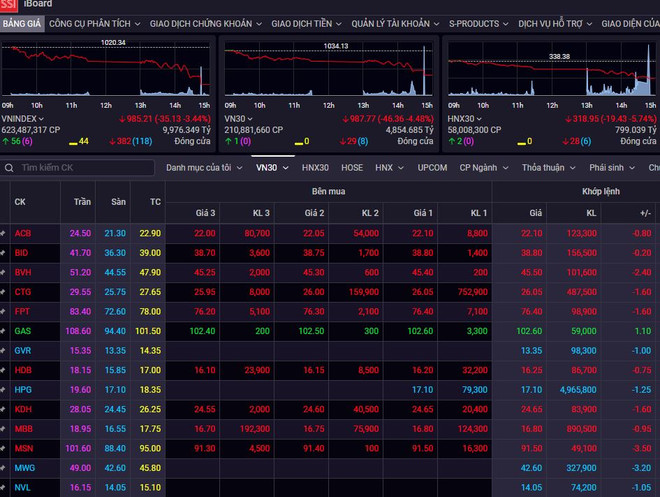Expand Danh mục của tôi dropdown
This screenshot has height=497, width=660.
(x=204, y=168)
